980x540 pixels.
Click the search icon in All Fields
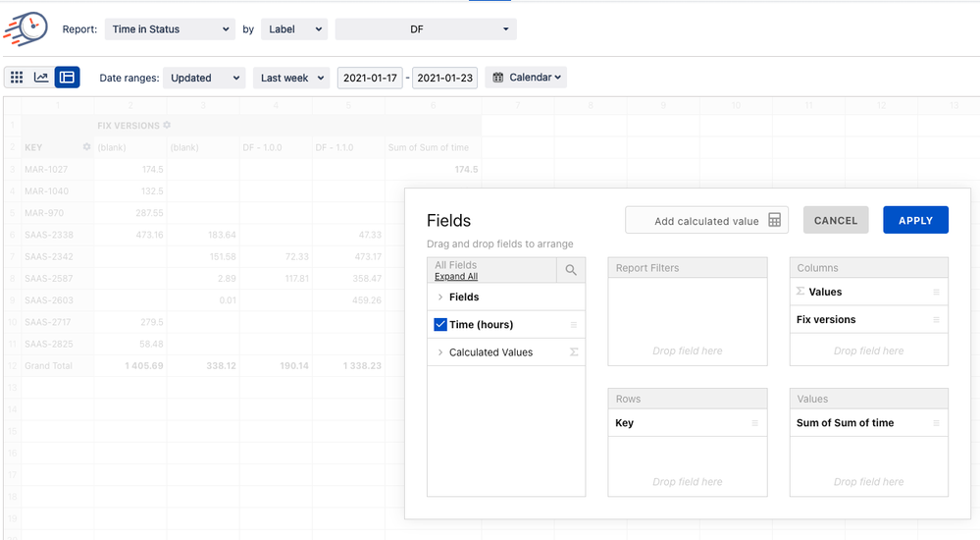coord(571,270)
